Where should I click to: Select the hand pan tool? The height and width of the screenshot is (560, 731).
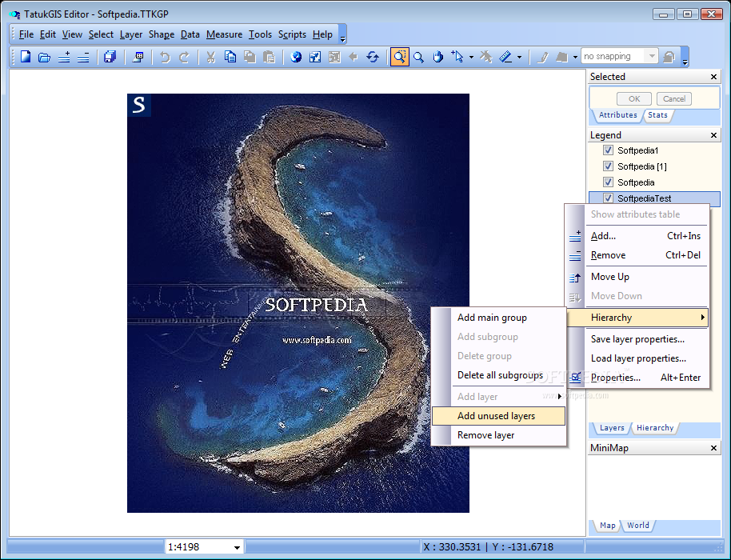tap(437, 57)
